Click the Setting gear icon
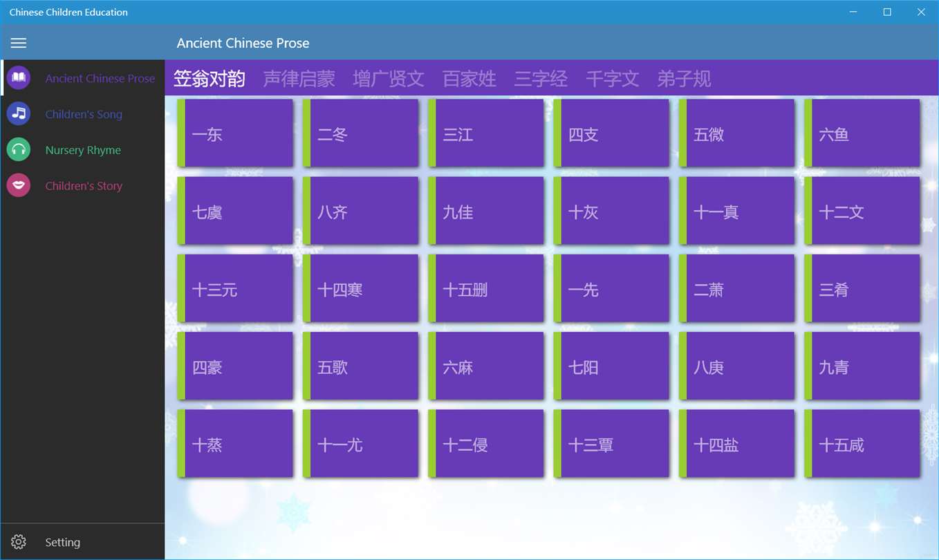The width and height of the screenshot is (939, 560). [19, 542]
